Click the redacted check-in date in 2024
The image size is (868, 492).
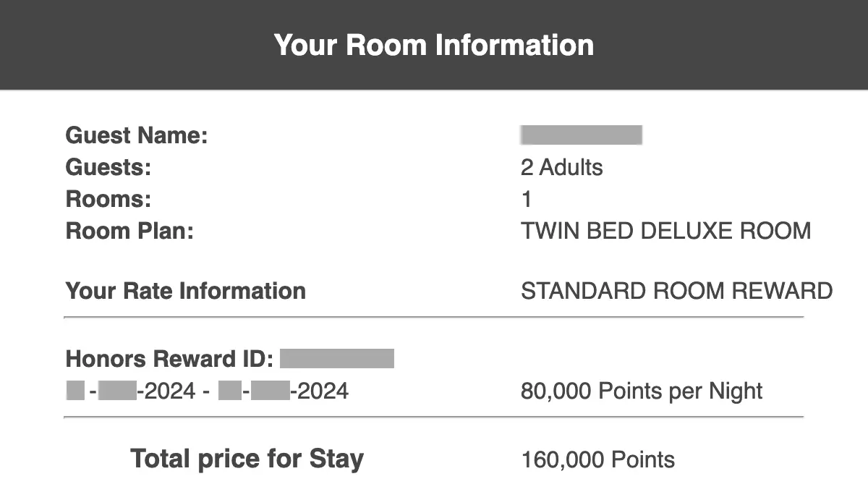[130, 391]
